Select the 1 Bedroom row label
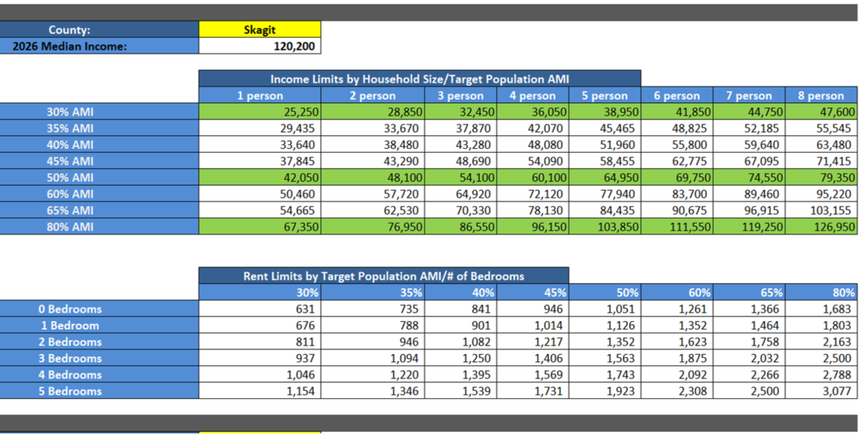The height and width of the screenshot is (434, 868). pos(99,325)
